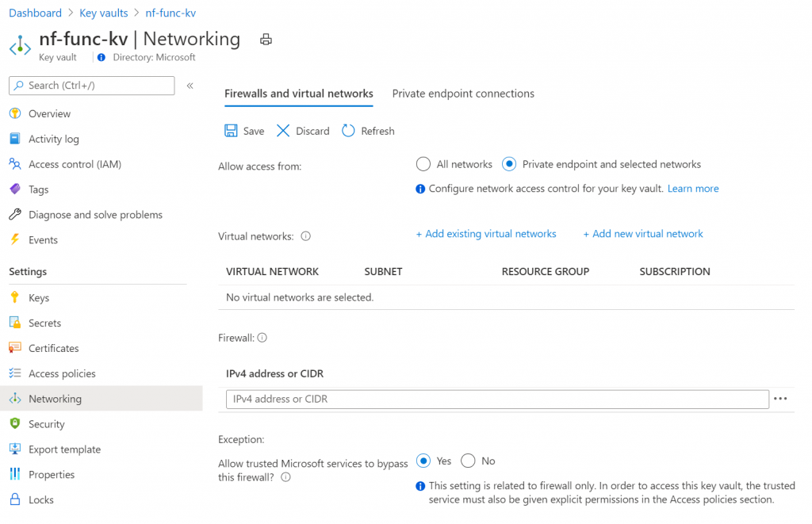Click nf-func-kv breadcrumb link
This screenshot has height=524, width=812.
(x=170, y=13)
